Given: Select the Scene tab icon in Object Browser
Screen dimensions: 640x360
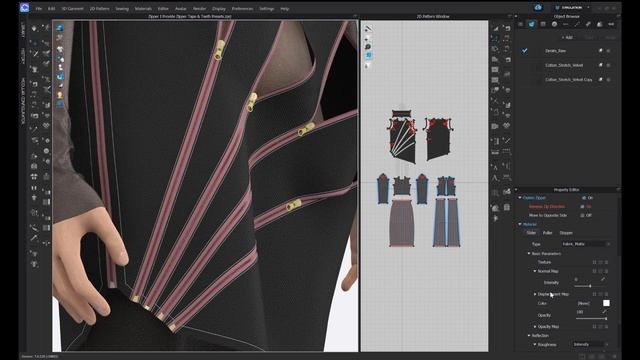Looking at the screenshot, I should click(x=520, y=24).
